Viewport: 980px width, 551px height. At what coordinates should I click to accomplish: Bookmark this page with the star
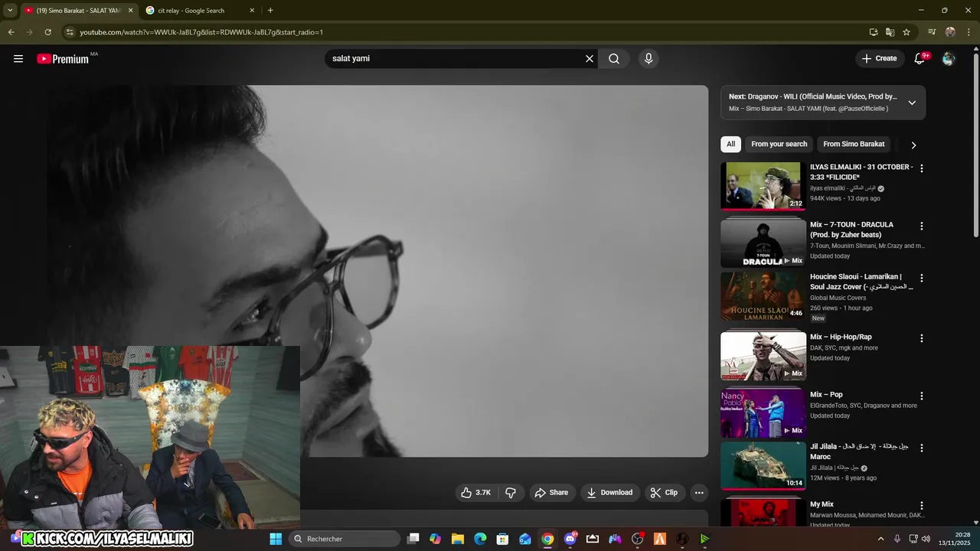point(906,32)
